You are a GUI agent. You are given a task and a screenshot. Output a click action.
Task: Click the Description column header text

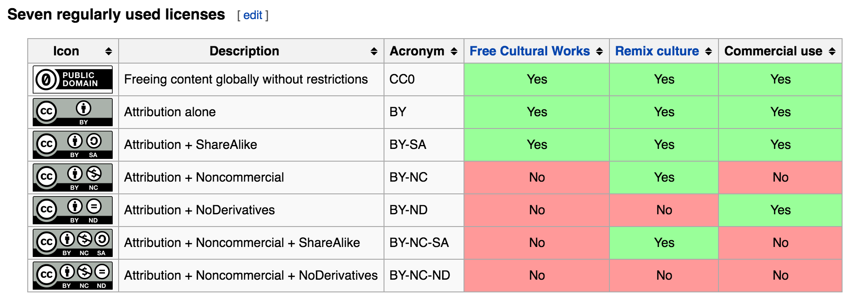pyautogui.click(x=244, y=51)
